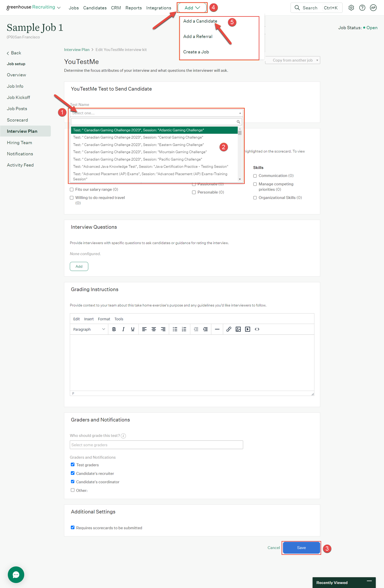Open the editor's Format menu

(104, 319)
